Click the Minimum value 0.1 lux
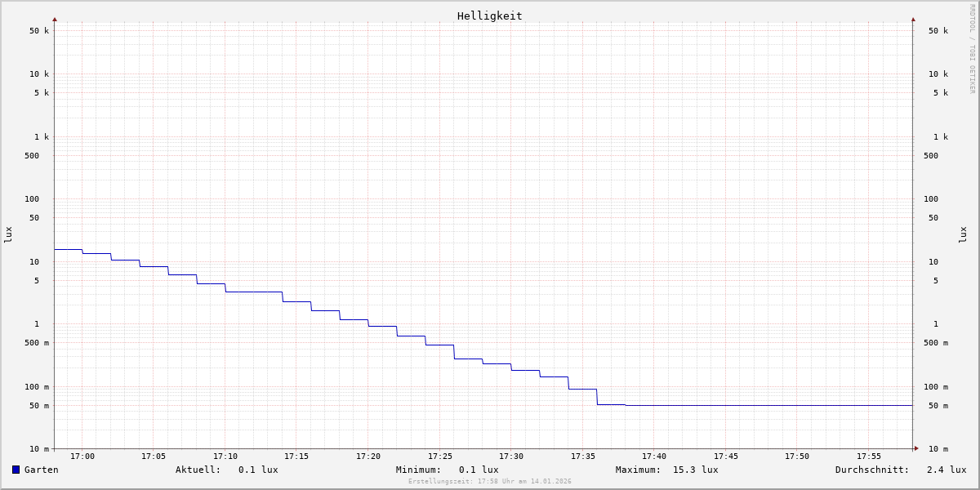 pos(479,470)
